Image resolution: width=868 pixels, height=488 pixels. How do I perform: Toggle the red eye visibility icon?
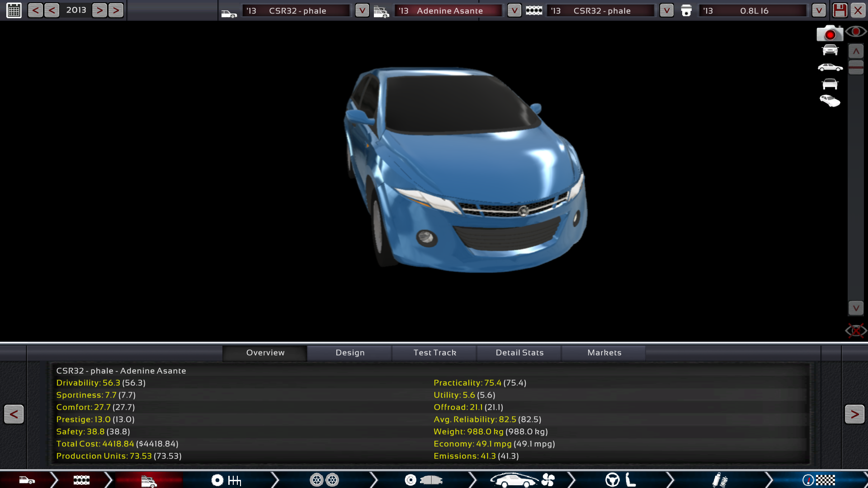pyautogui.click(x=856, y=32)
